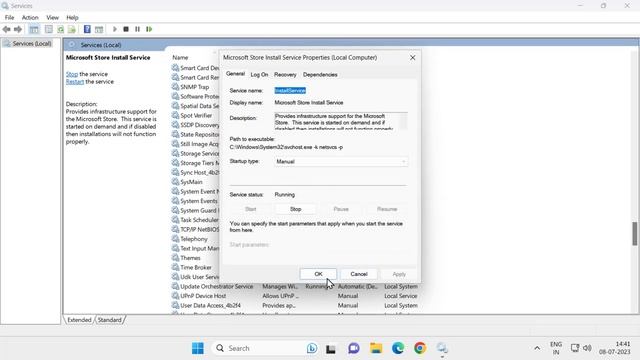Image resolution: width=640 pixels, height=360 pixels.
Task: Open the Properties toolbar icon
Action: click(x=49, y=29)
